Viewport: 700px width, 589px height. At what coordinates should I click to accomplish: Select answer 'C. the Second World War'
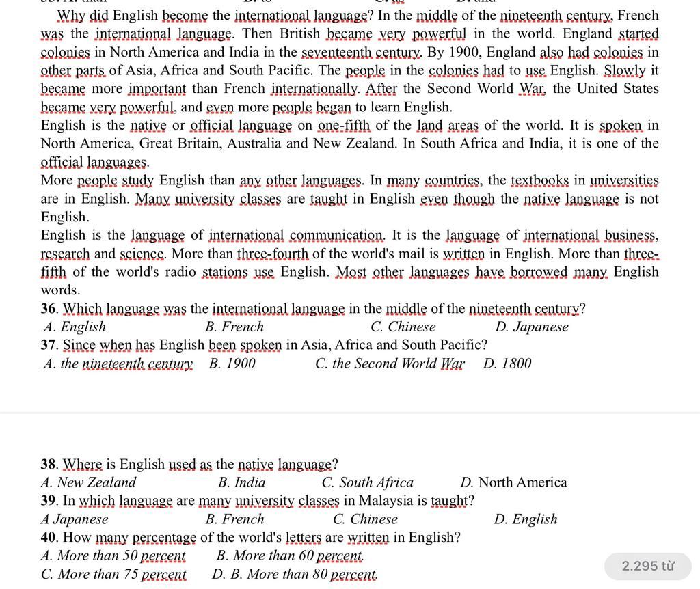(390, 364)
